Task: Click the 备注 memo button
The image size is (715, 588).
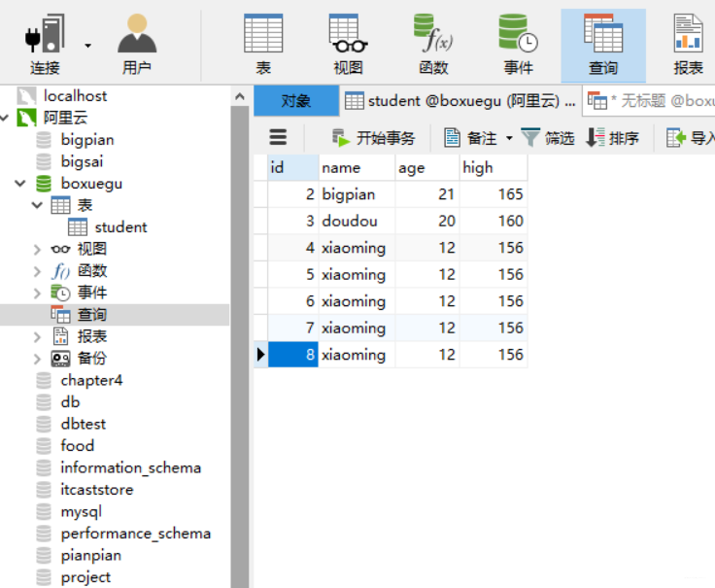Action: [470, 137]
